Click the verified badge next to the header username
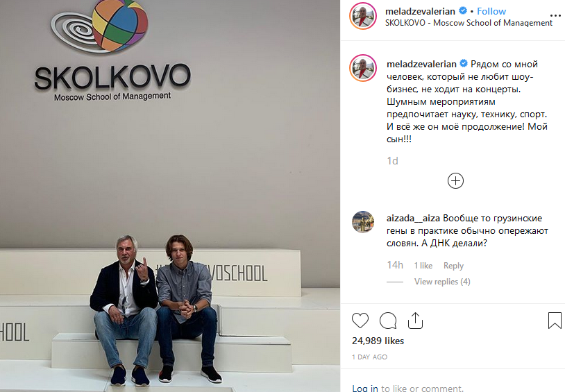This screenshot has height=392, width=565. 463,11
